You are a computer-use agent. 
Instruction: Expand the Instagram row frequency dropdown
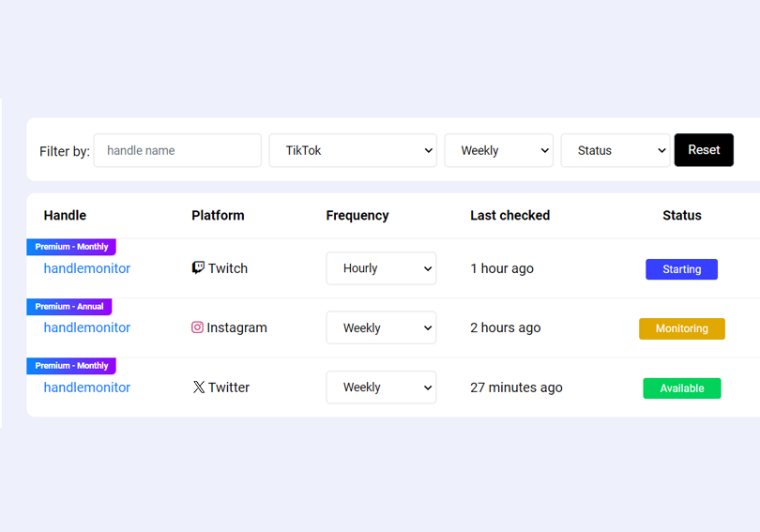[x=381, y=328]
